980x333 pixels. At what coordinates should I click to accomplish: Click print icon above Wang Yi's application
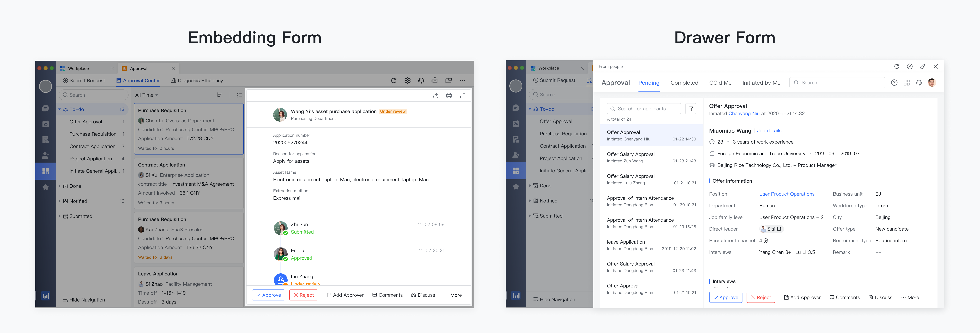(x=449, y=96)
